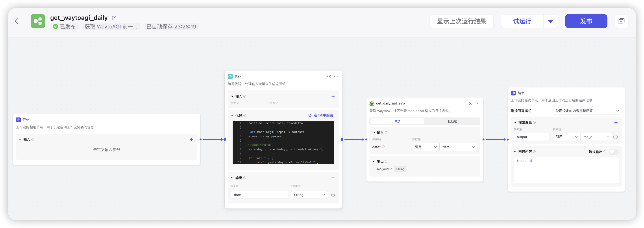
Task: Open the 试运行 dropdown arrow
Action: pyautogui.click(x=550, y=21)
